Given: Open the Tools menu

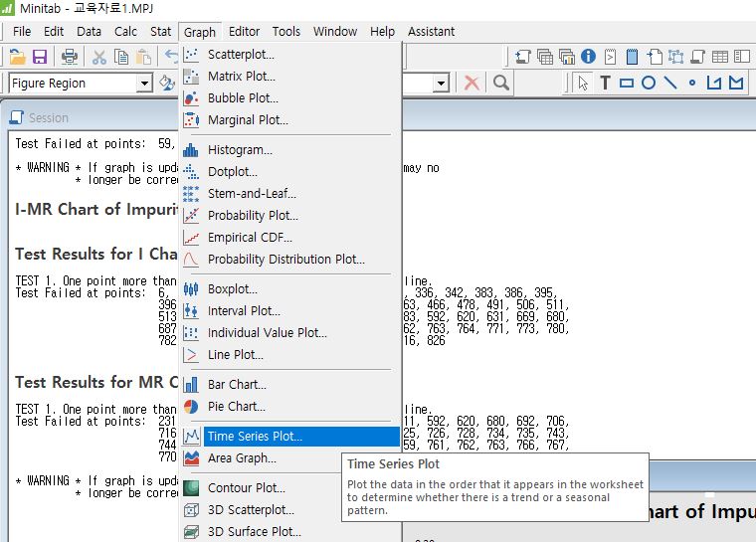Looking at the screenshot, I should [x=286, y=32].
